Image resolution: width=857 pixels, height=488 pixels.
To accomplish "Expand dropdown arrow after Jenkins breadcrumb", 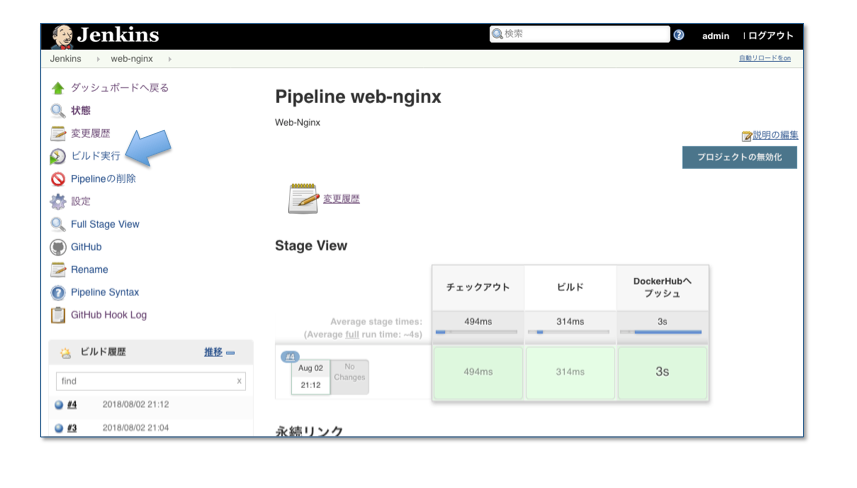I will click(x=98, y=59).
